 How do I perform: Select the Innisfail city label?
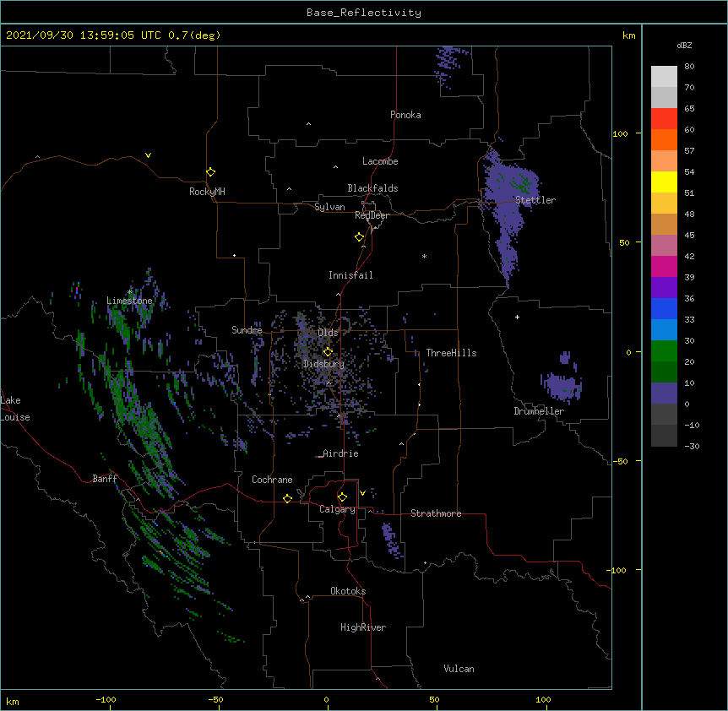pyautogui.click(x=350, y=275)
